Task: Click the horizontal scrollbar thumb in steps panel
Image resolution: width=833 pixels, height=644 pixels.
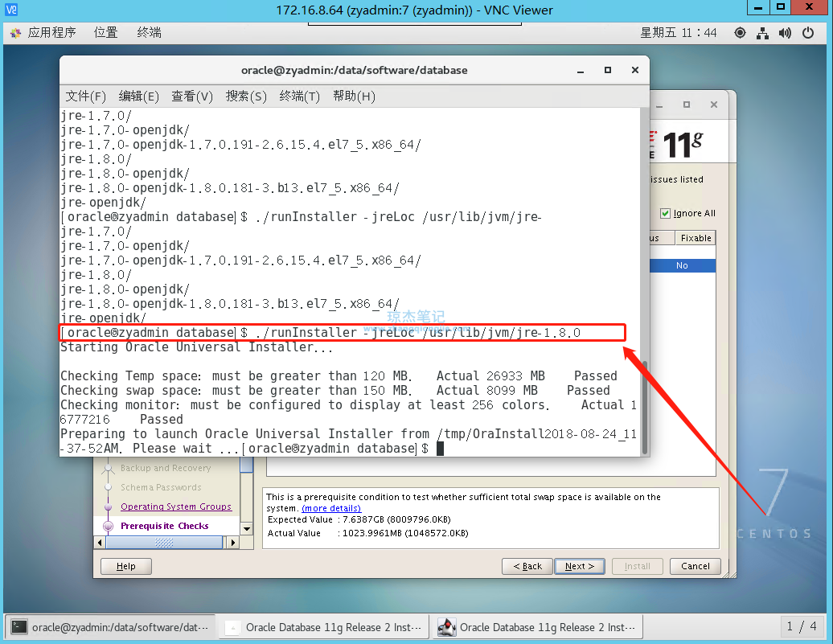Action: [164, 543]
